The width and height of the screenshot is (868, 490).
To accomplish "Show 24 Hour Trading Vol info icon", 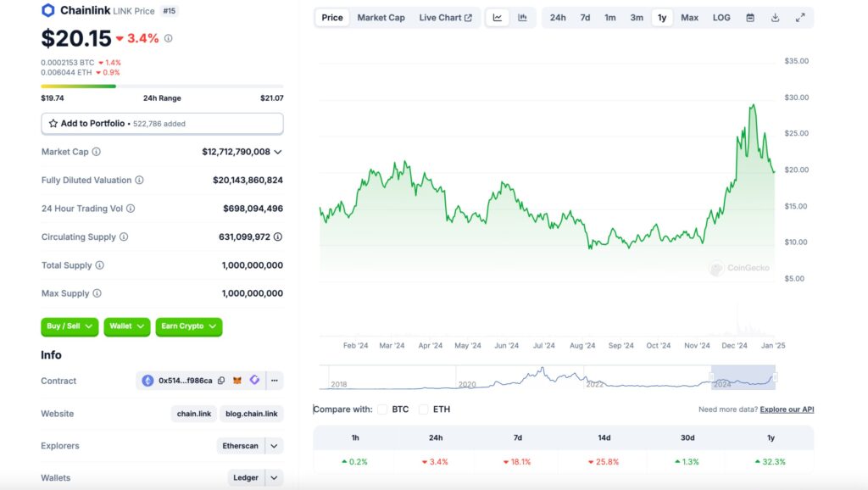I will pos(131,209).
